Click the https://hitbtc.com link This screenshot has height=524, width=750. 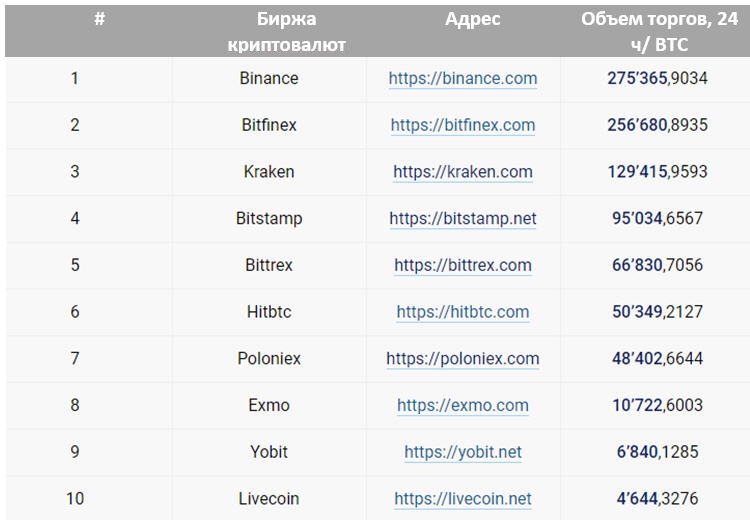462,312
